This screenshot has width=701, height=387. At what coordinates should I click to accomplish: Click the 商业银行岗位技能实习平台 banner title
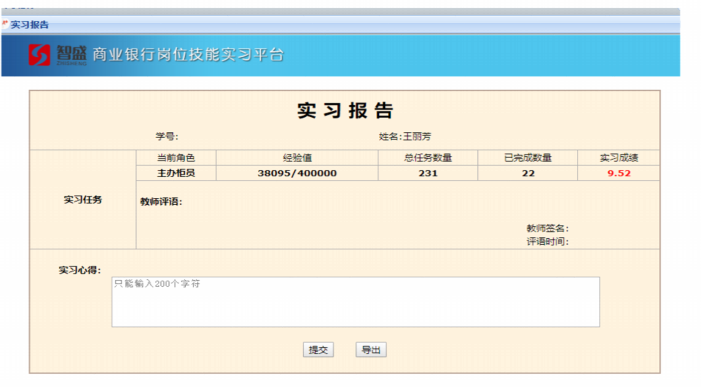tap(188, 55)
